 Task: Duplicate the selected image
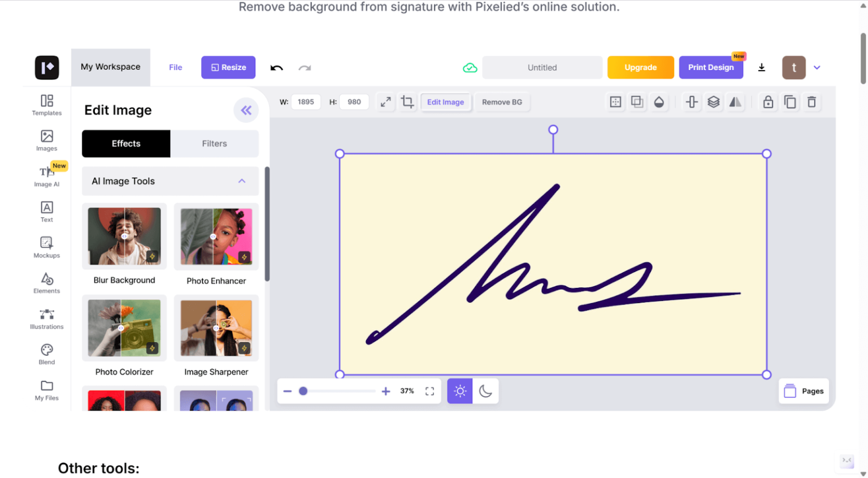click(x=790, y=102)
